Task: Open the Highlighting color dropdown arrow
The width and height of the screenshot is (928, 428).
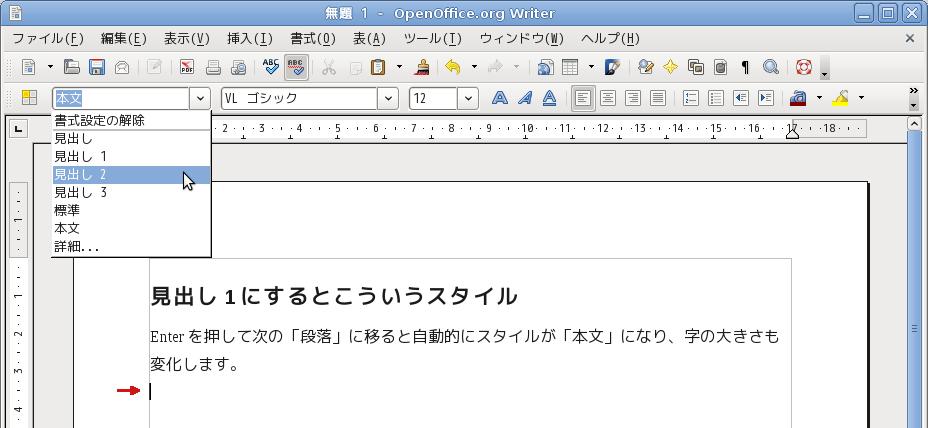Action: [x=862, y=98]
